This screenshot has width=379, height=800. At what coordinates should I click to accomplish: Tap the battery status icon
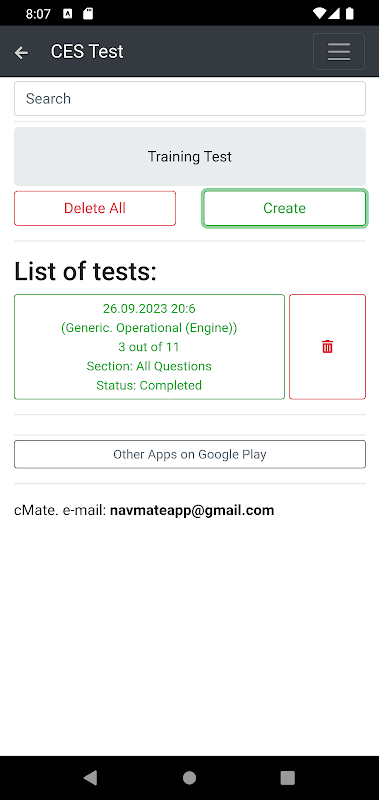[x=349, y=14]
